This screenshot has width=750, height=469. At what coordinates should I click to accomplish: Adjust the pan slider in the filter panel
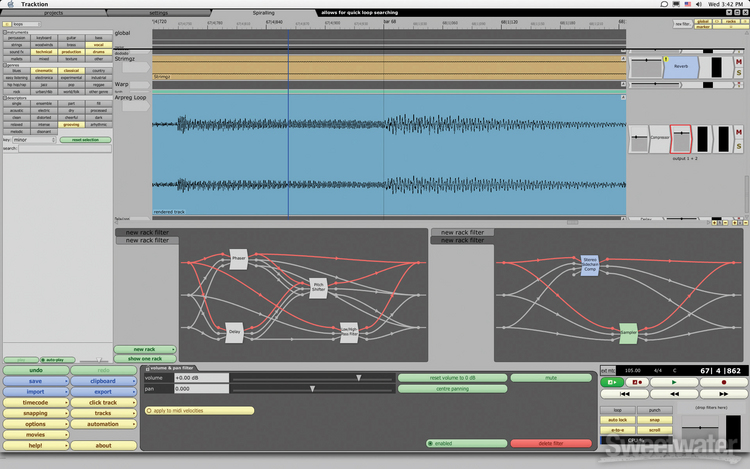(x=313, y=389)
